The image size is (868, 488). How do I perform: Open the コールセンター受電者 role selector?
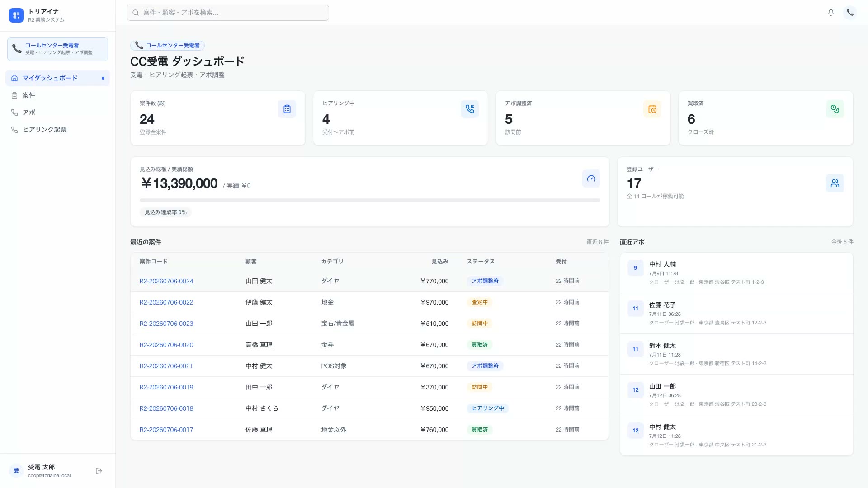pyautogui.click(x=57, y=49)
